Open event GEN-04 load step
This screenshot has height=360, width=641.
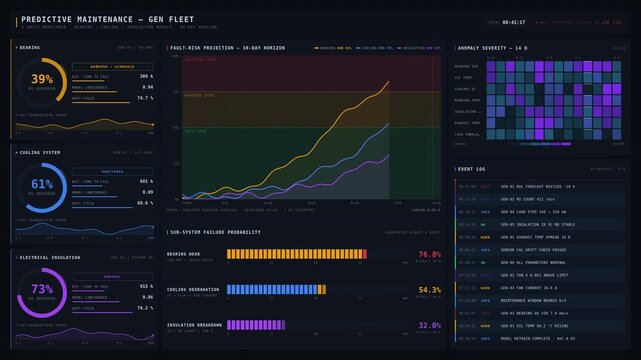(x=540, y=212)
